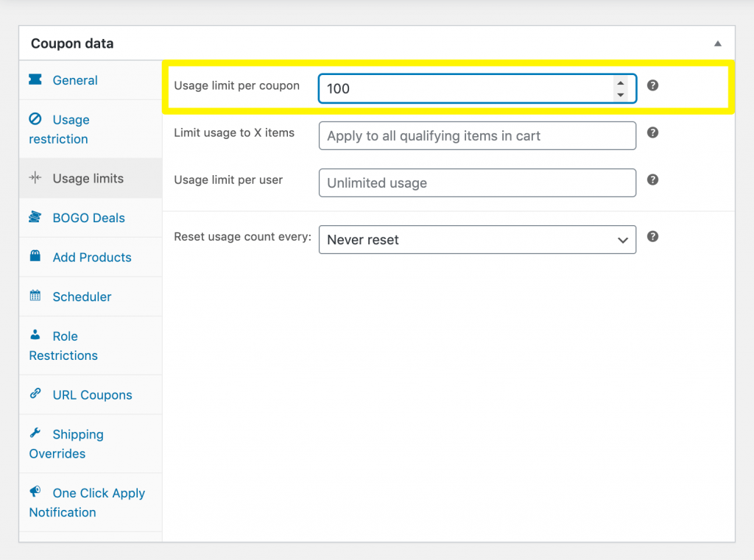Switch to the URL Coupons tab
This screenshot has width=754, height=560.
point(91,394)
